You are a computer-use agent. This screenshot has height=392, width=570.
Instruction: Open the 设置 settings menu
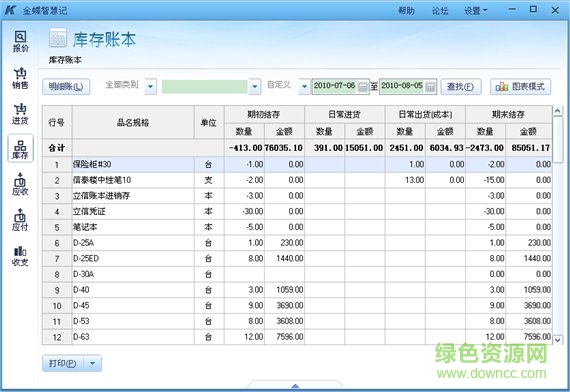point(475,11)
